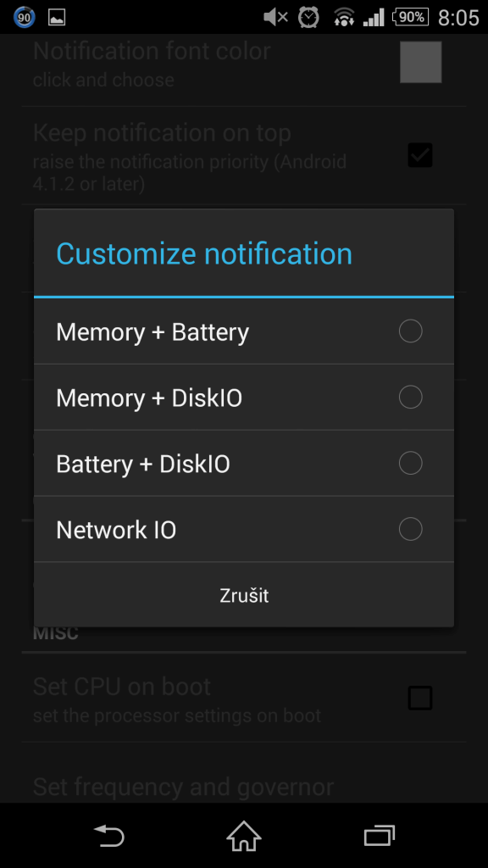Tap the alarm clock status icon
The image size is (488, 868).
[308, 17]
